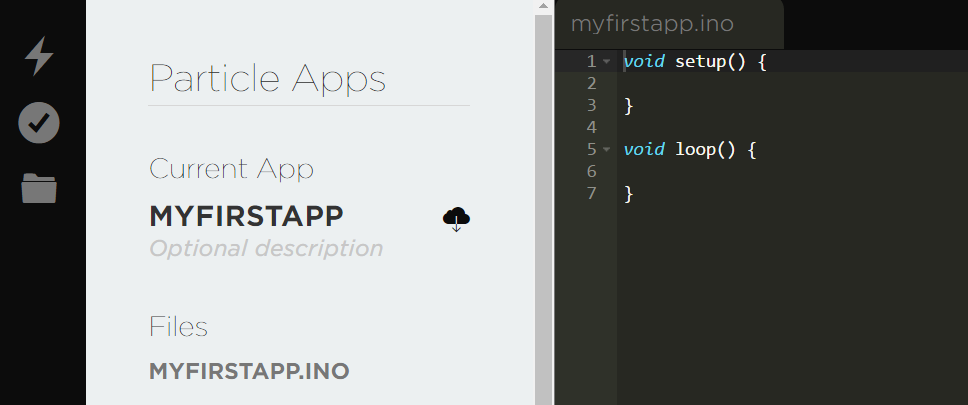Switch to the myfirstapp.ino editor tab
The image size is (968, 405).
click(653, 24)
